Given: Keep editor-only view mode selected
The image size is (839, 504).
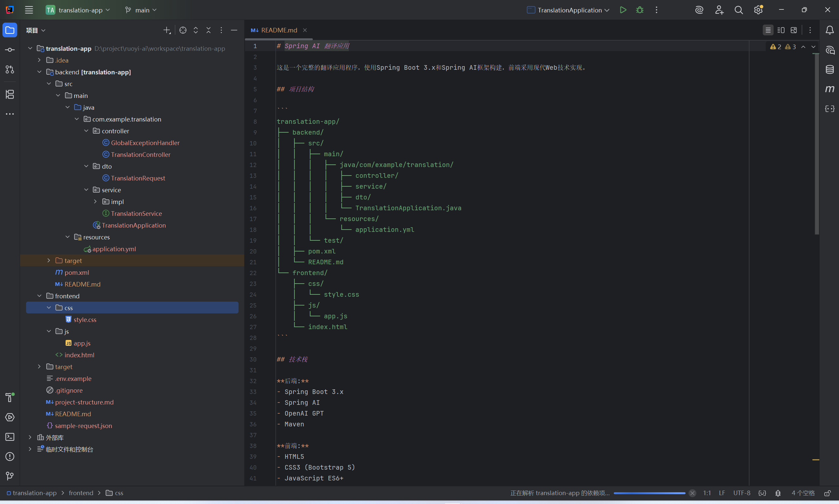Looking at the screenshot, I should pyautogui.click(x=768, y=30).
